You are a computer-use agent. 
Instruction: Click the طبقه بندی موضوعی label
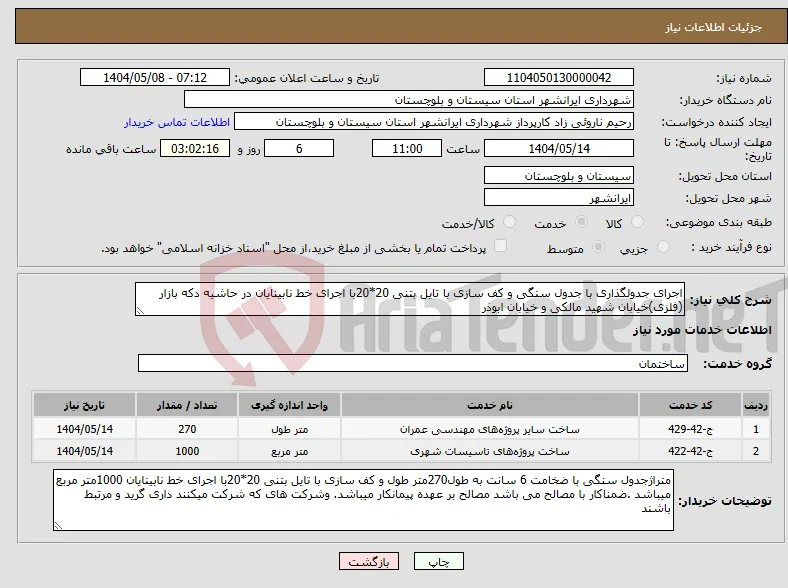(718, 222)
